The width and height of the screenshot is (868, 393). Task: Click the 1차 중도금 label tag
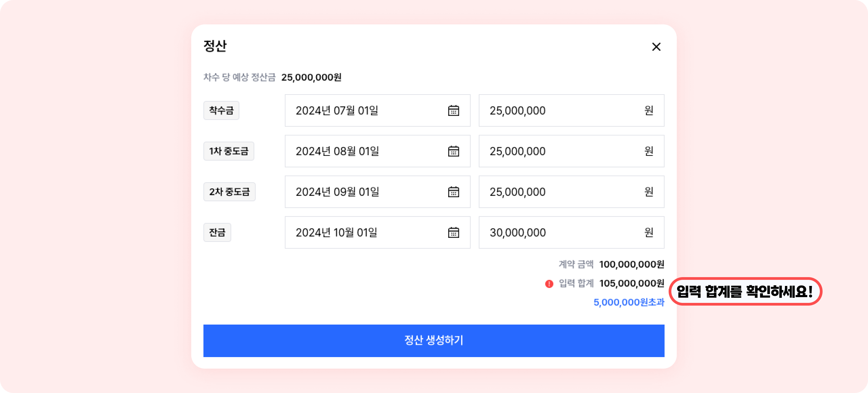pos(229,151)
